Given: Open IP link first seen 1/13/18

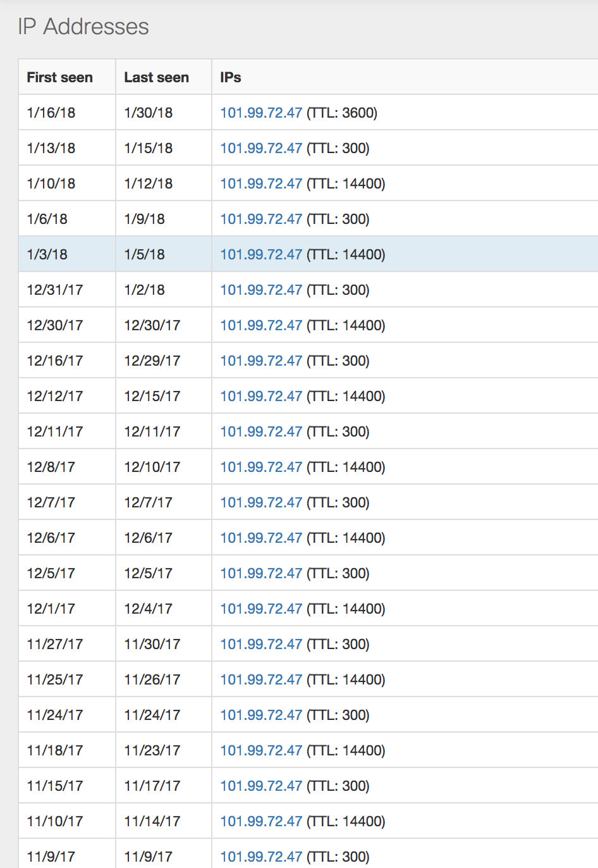Looking at the screenshot, I should tap(261, 148).
